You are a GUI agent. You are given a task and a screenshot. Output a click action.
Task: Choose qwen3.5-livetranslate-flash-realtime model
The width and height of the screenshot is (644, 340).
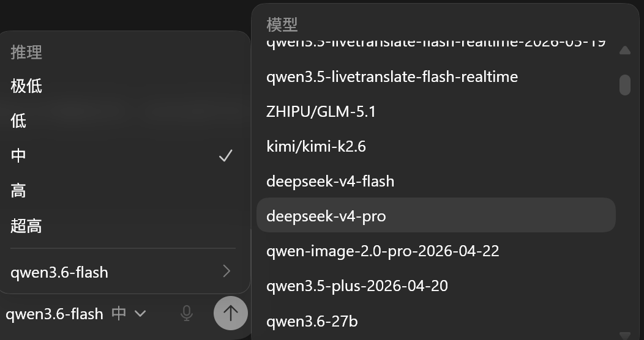point(436,76)
